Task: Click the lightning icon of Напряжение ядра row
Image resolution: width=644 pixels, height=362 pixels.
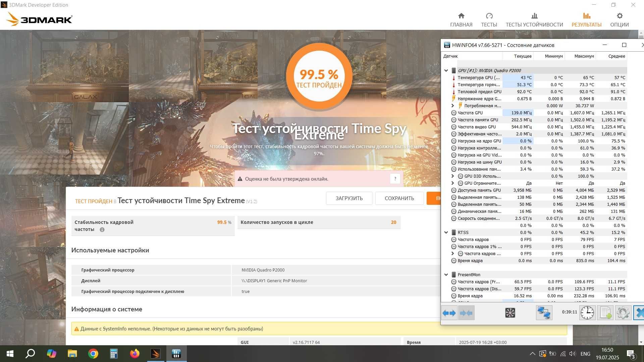Action: 454,99
